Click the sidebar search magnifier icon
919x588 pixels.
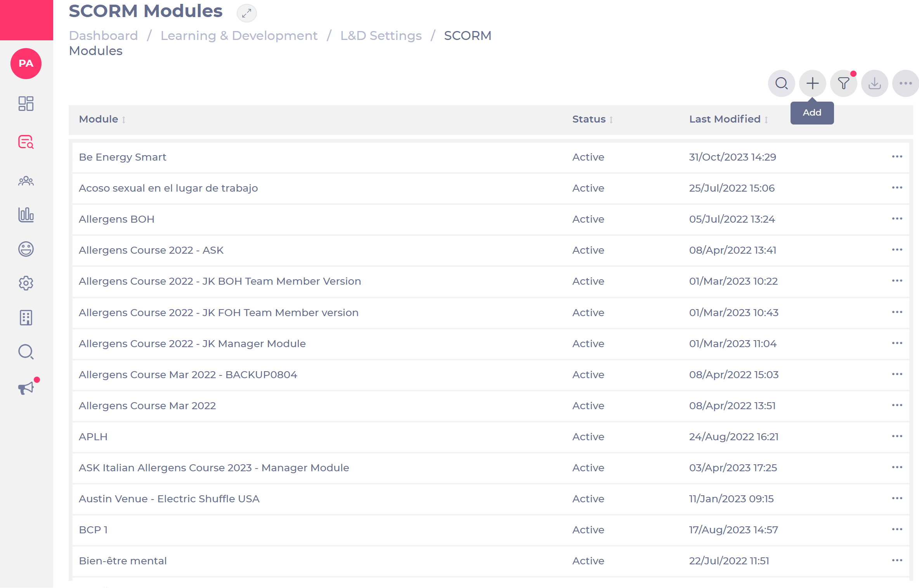pyautogui.click(x=26, y=352)
